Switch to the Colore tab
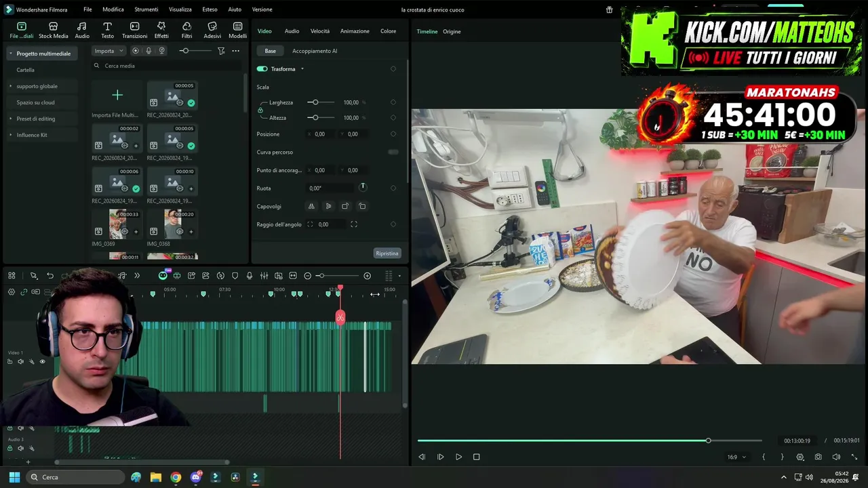 tap(388, 31)
